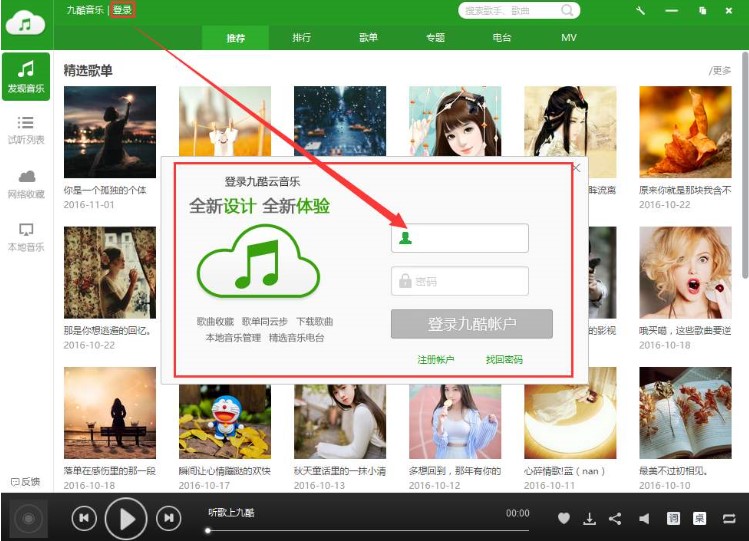
Task: Toggle the 词 lyrics display
Action: pos(673,518)
